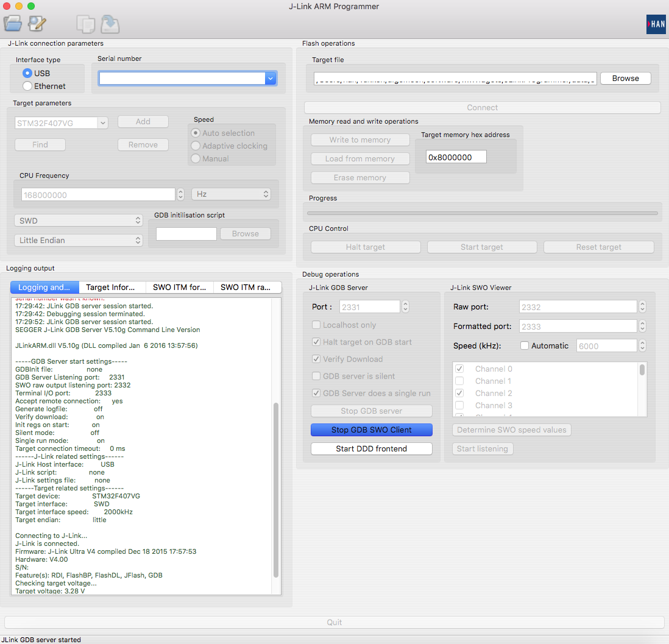Open the Serial number dropdown

[x=271, y=78]
